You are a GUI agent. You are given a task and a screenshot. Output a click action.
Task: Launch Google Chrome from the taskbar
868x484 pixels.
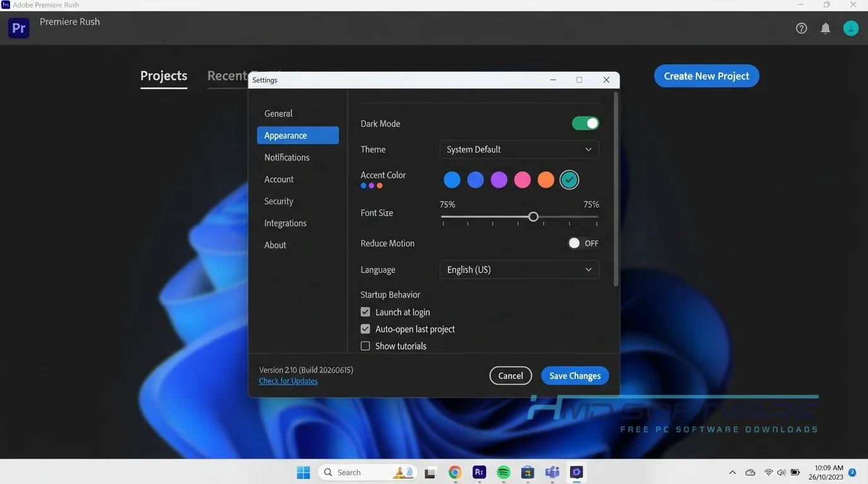(x=455, y=472)
